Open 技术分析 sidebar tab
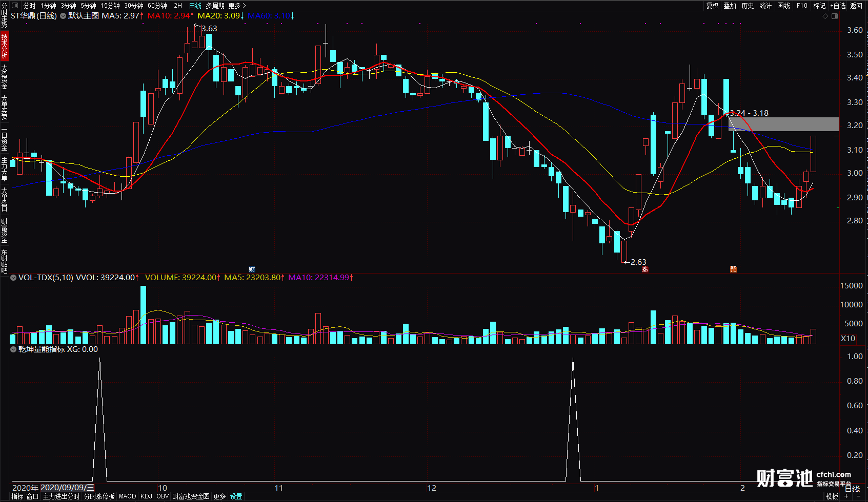 [4, 46]
